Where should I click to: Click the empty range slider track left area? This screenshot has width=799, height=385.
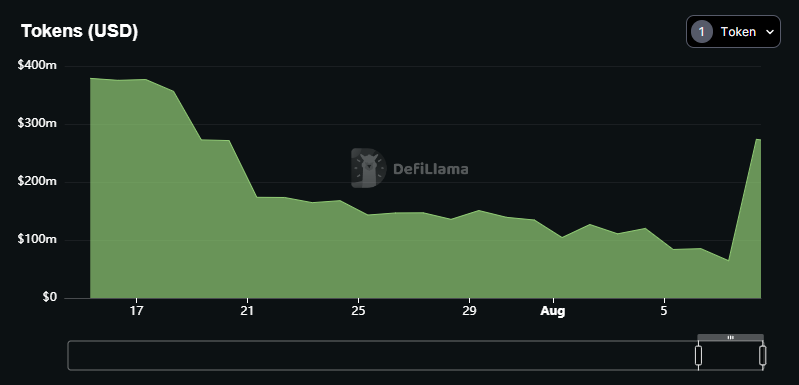(x=381, y=355)
